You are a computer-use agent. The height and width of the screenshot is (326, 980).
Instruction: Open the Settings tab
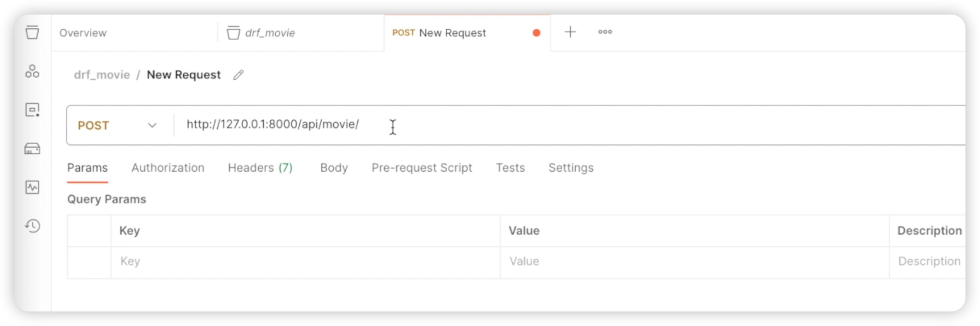[x=571, y=168]
